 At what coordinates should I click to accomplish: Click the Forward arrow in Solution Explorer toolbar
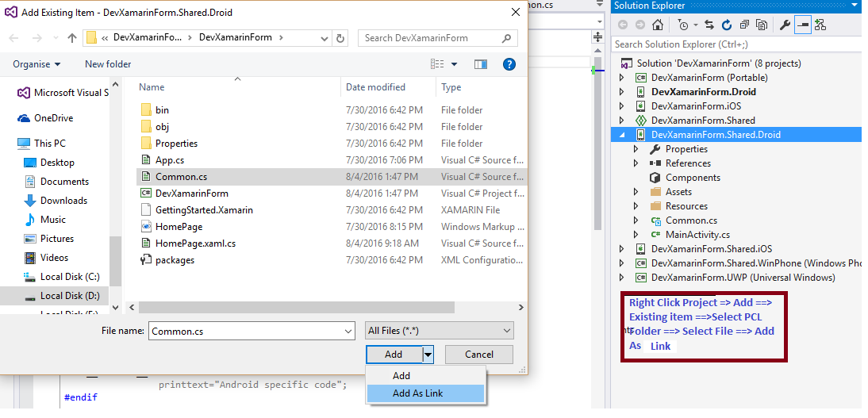point(640,25)
